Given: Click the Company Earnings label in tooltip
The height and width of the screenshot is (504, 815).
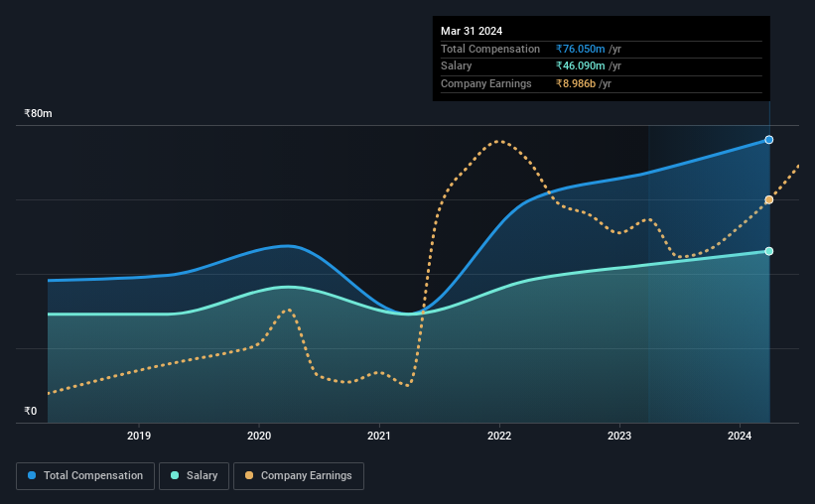Looking at the screenshot, I should [486, 83].
